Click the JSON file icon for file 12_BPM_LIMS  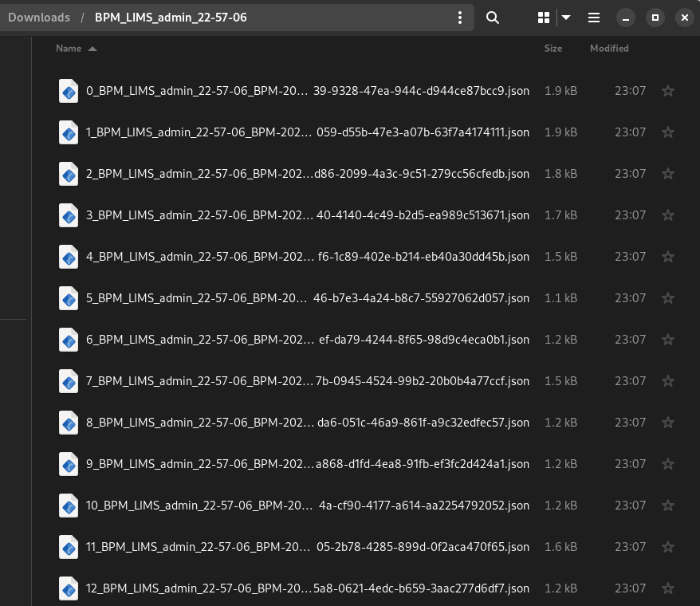pos(69,588)
